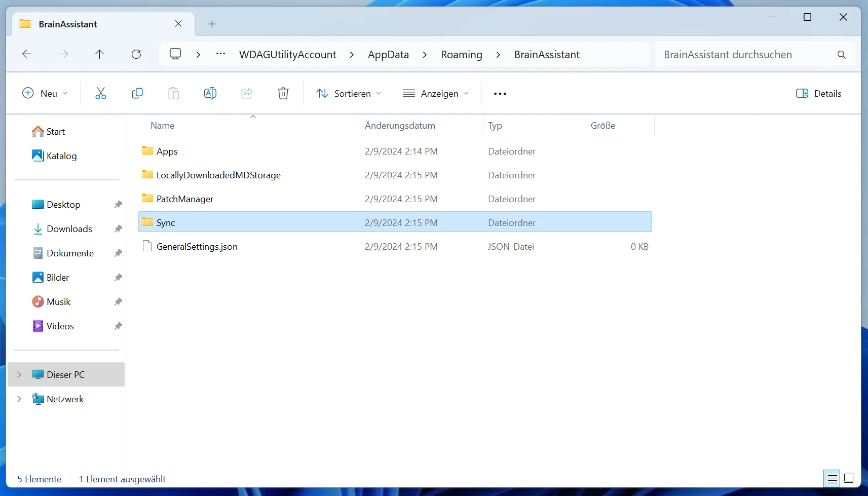Toggle the Details pane
This screenshot has height=496, width=868.
tap(819, 93)
